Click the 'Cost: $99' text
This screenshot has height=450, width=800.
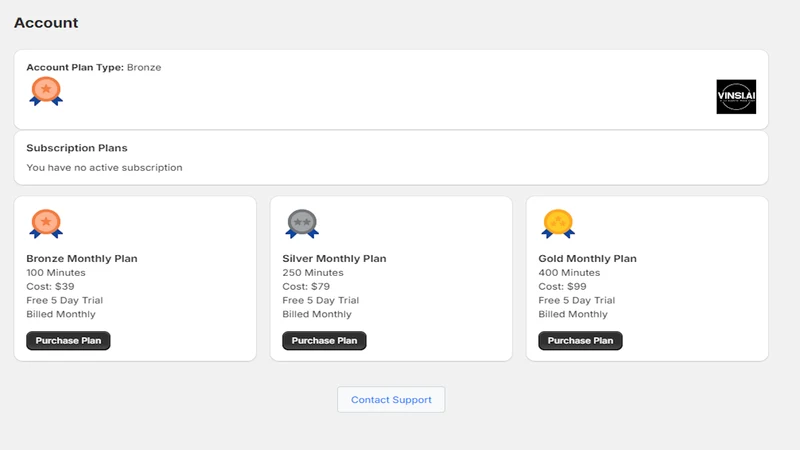(x=562, y=286)
